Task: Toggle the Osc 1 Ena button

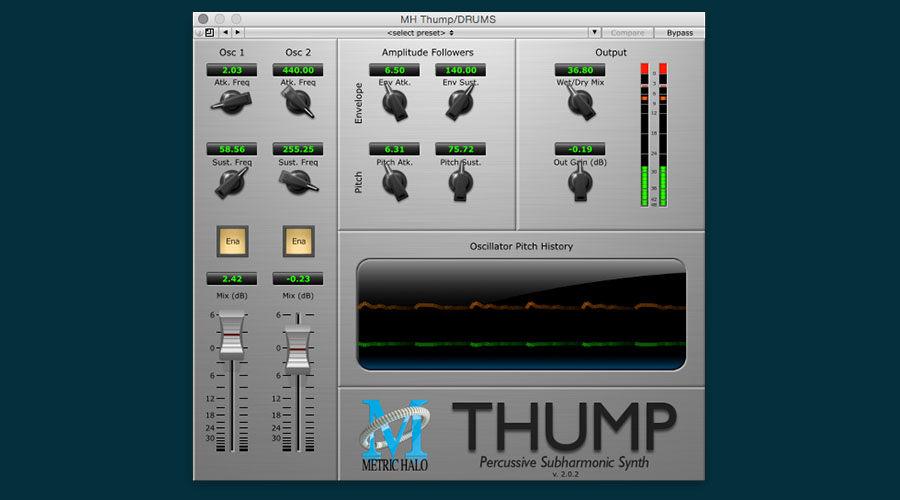Action: [232, 241]
